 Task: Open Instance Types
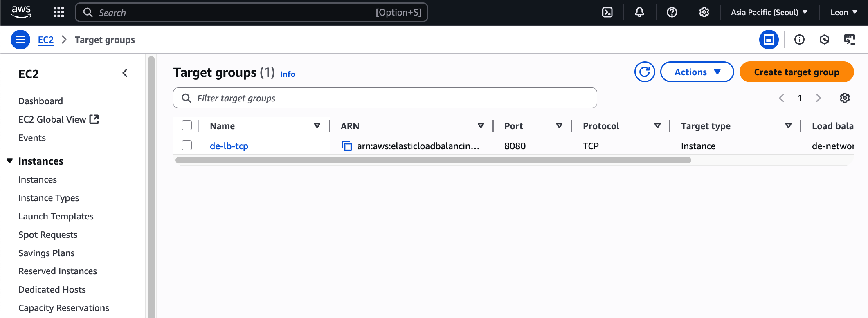49,198
